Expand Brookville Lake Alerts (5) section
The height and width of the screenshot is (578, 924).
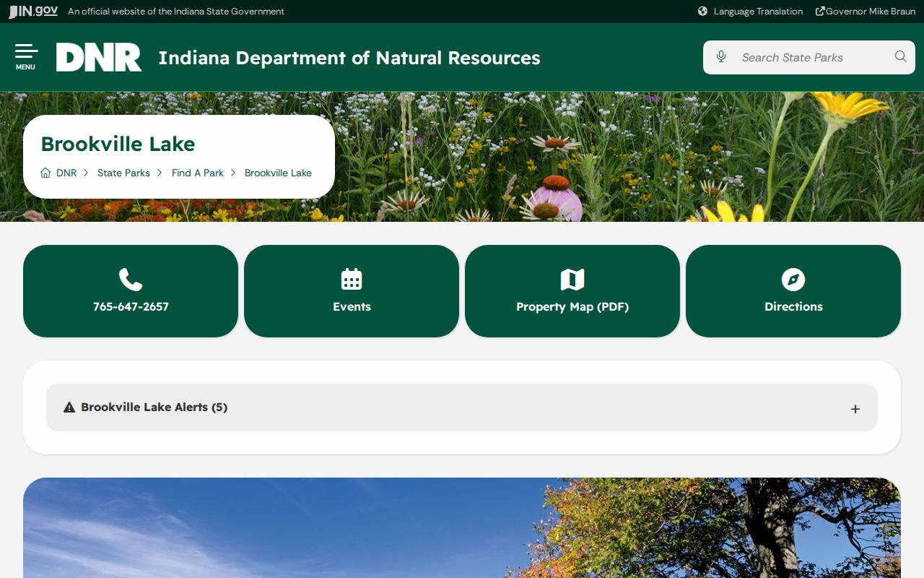pos(462,407)
